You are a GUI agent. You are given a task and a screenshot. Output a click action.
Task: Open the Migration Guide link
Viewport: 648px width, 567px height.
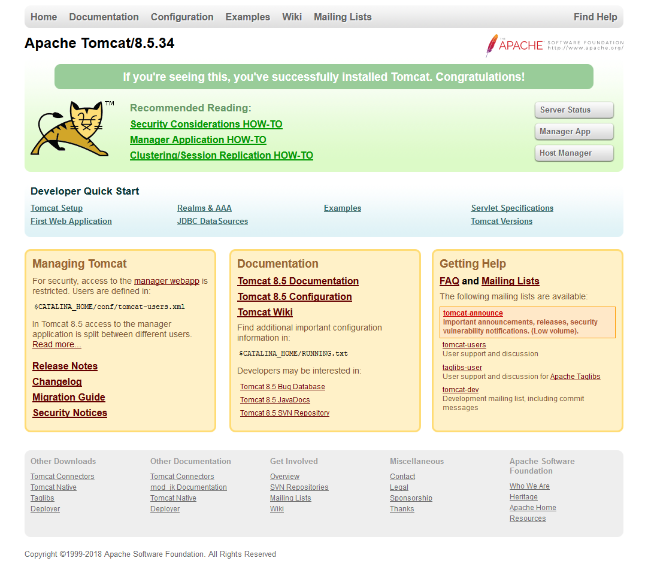(69, 397)
